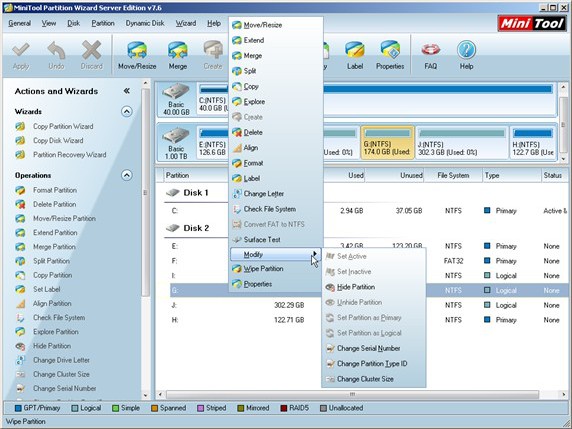This screenshot has height=429, width=572.
Task: Select the Disk 2 row in partition list
Action: (196, 228)
